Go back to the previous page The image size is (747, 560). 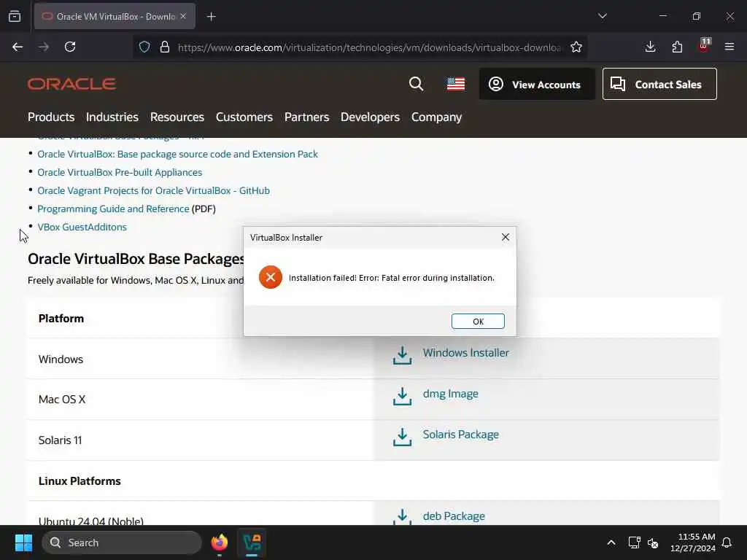point(18,47)
